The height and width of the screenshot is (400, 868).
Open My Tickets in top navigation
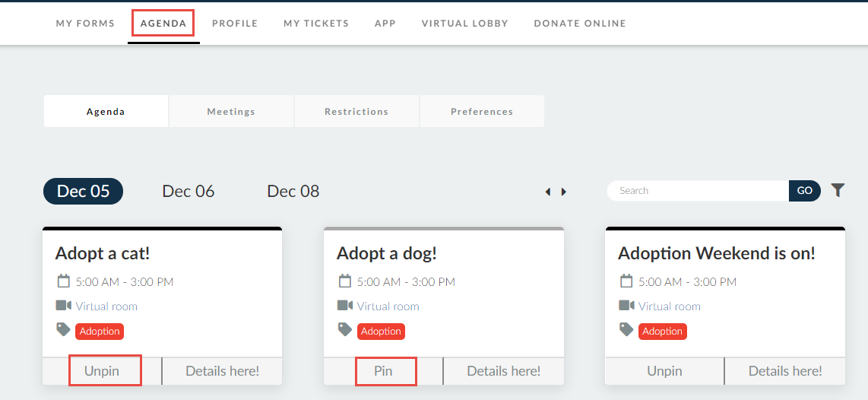[316, 24]
